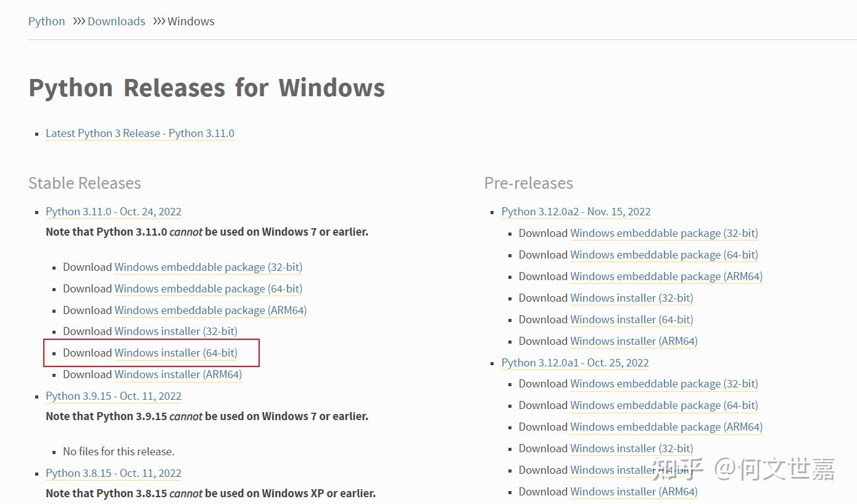Open the Python 3.12.0a1 - Oct. 25, 2022 pre-release
The height and width of the screenshot is (504, 857).
[x=575, y=363]
